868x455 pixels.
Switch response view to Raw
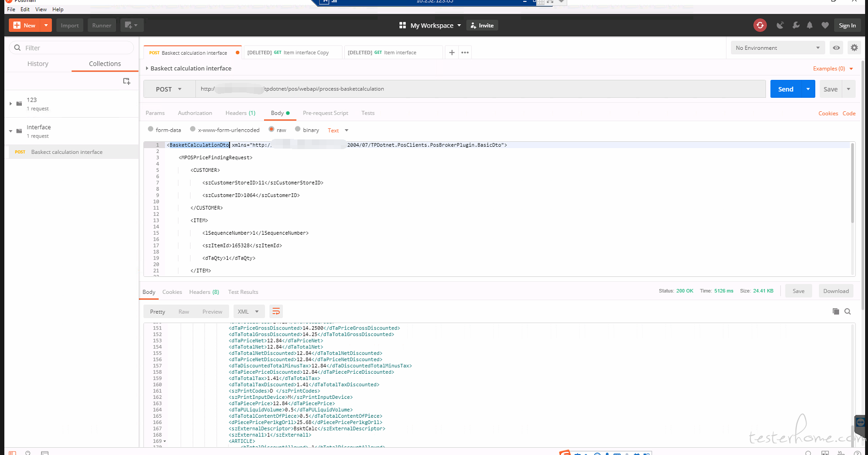click(184, 312)
